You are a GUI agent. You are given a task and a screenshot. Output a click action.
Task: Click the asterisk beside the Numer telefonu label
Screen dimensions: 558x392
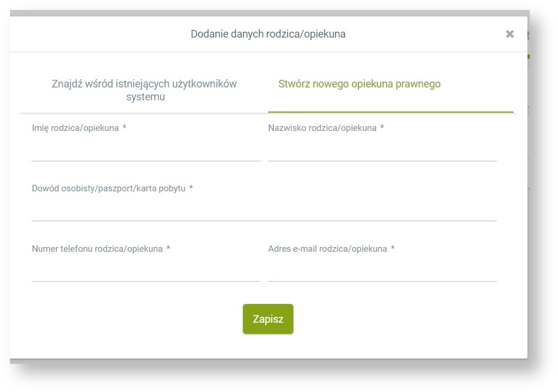pos(168,249)
